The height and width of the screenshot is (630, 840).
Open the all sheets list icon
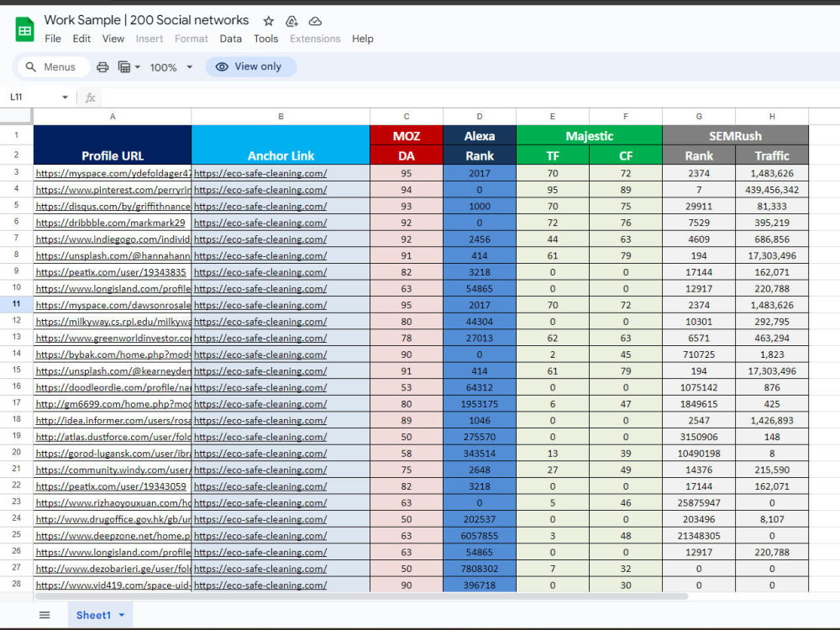point(45,615)
